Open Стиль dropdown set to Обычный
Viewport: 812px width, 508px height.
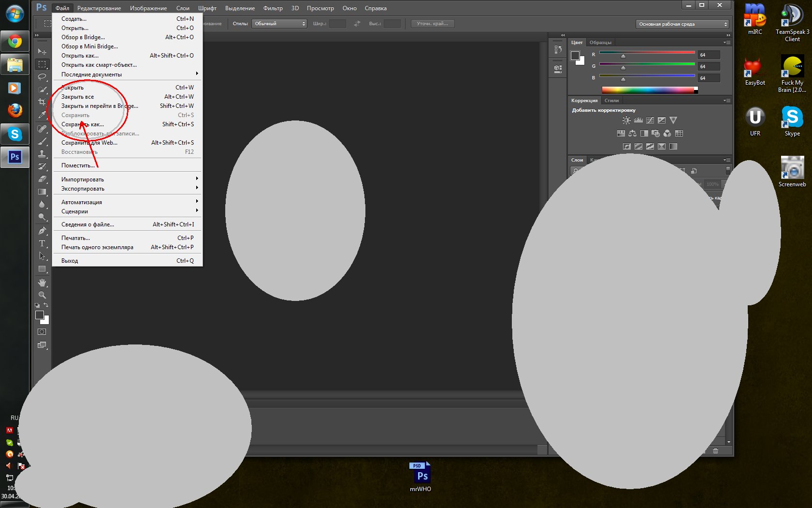[x=279, y=24]
